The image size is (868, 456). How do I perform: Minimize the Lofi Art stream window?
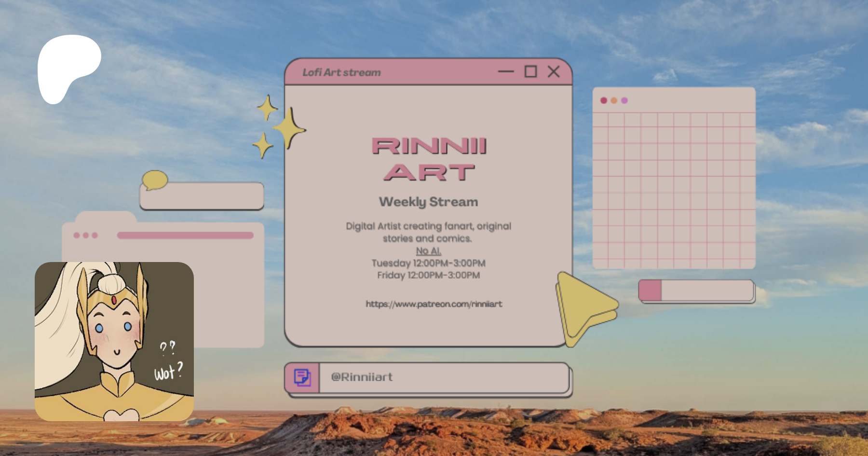[506, 71]
